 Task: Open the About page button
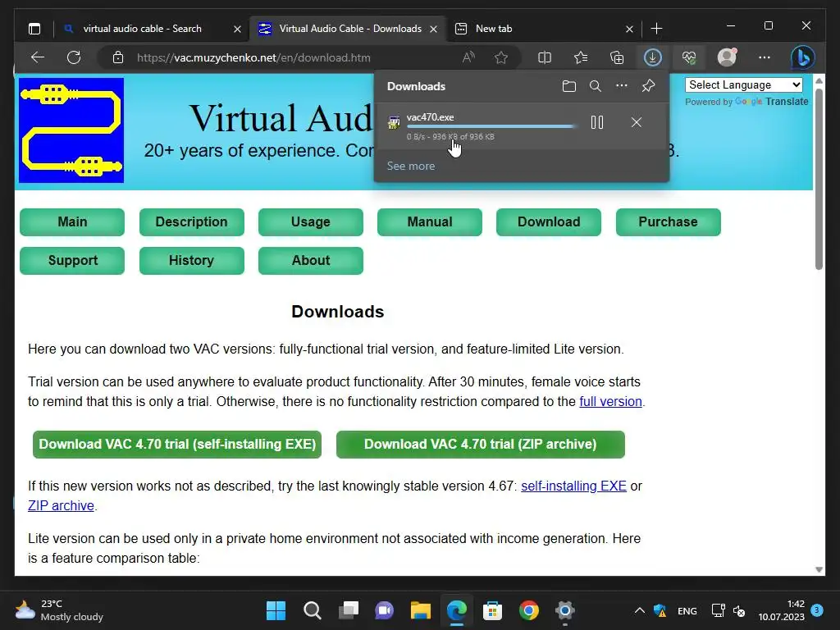point(311,260)
